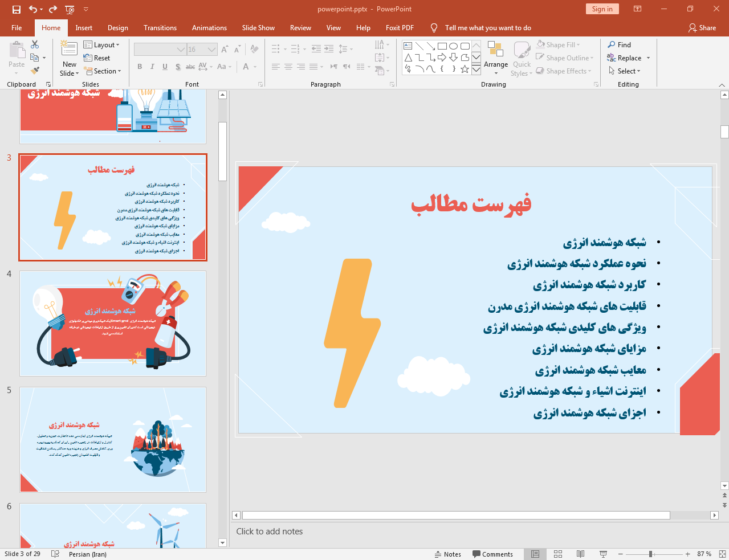Click the Sign in button
729x560 pixels.
(602, 9)
